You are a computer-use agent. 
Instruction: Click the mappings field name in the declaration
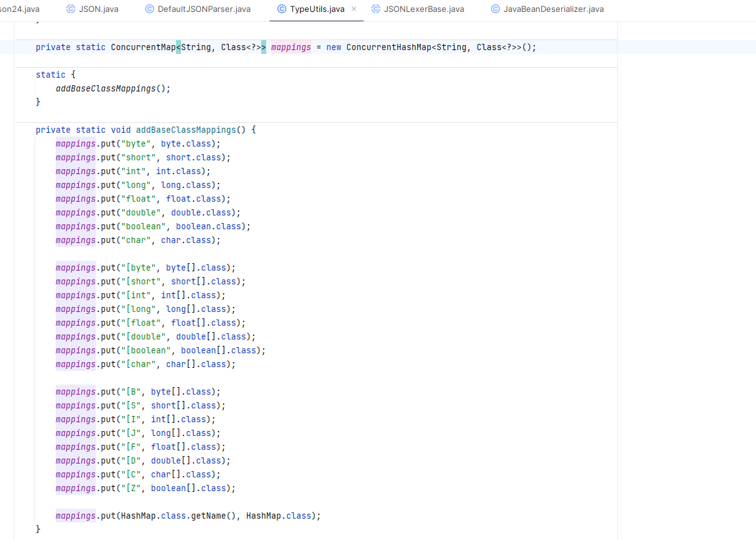[291, 47]
